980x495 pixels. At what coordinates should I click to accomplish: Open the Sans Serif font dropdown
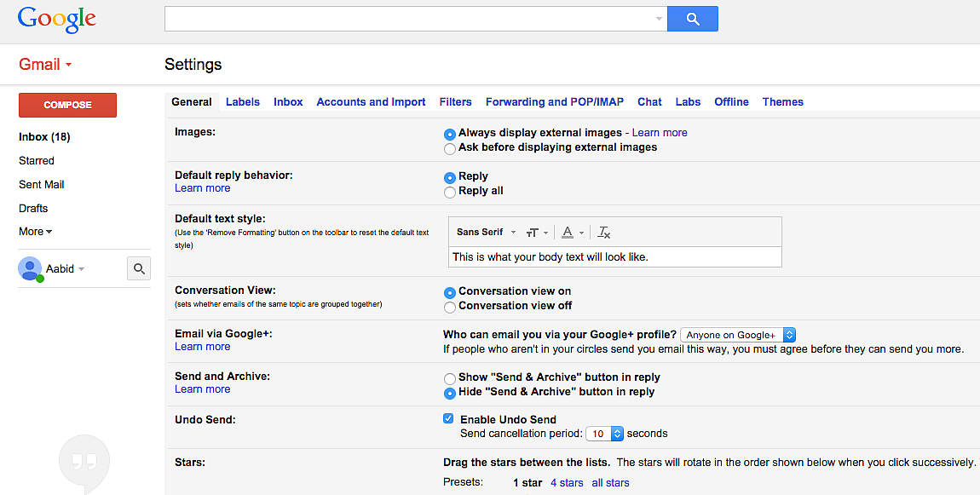pyautogui.click(x=487, y=232)
